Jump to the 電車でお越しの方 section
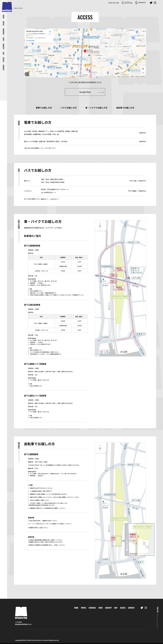Image resolution: width=163 pixels, height=644 pixels. (44, 108)
